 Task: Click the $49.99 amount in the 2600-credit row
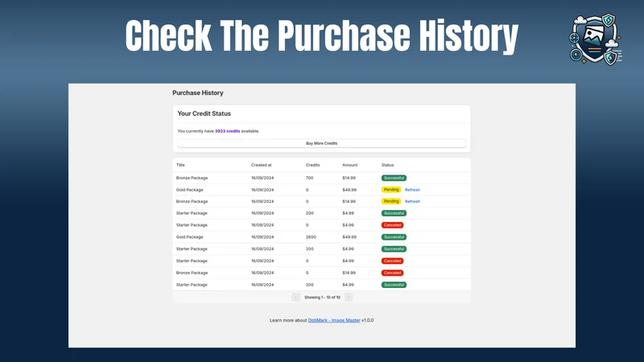pyautogui.click(x=349, y=237)
